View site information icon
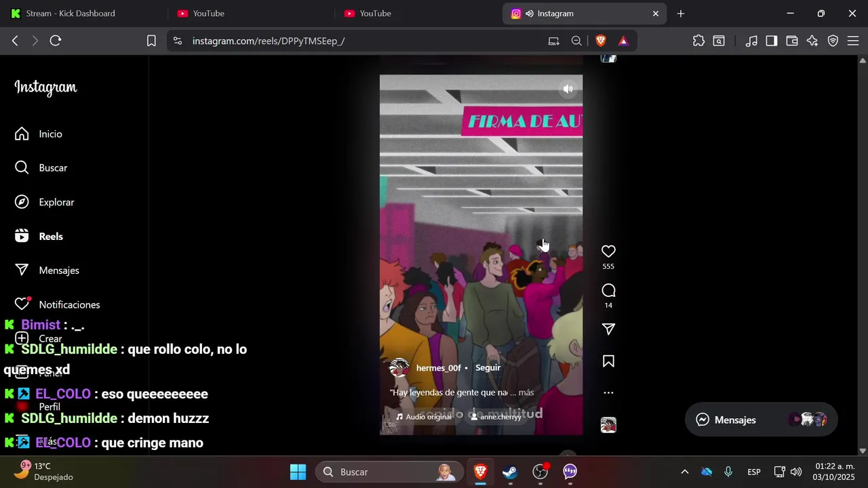868x488 pixels. 178,41
